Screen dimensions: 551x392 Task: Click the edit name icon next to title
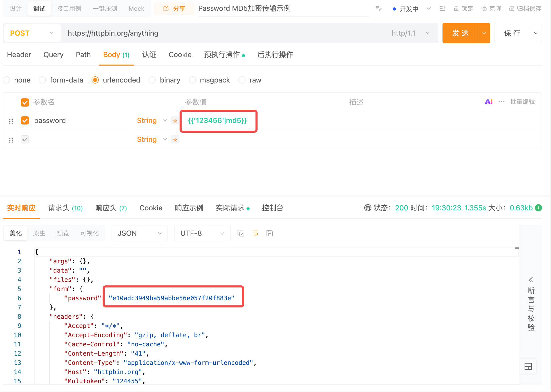(x=378, y=9)
